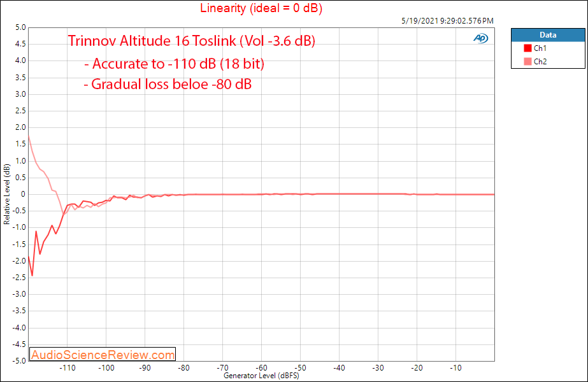Screen dimensions: 588x382
Task: Select the Ch1 red color swatch in legend
Action: click(527, 48)
